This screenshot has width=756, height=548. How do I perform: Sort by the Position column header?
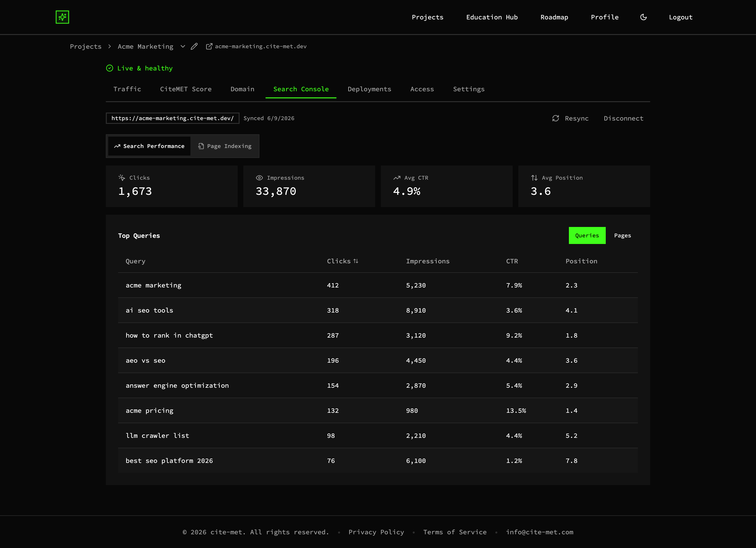click(581, 261)
